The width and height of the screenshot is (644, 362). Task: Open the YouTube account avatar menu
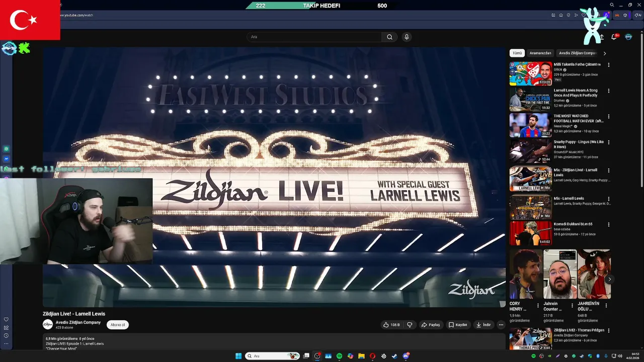click(628, 37)
